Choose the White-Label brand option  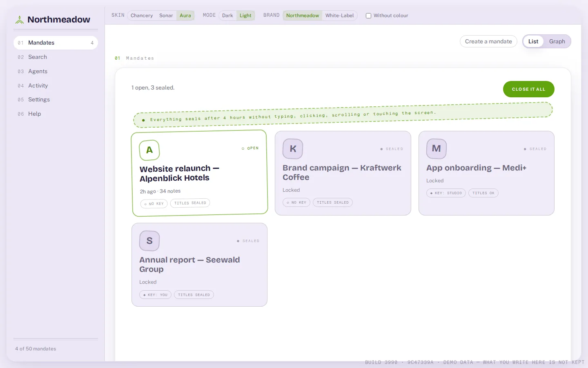[x=340, y=16]
